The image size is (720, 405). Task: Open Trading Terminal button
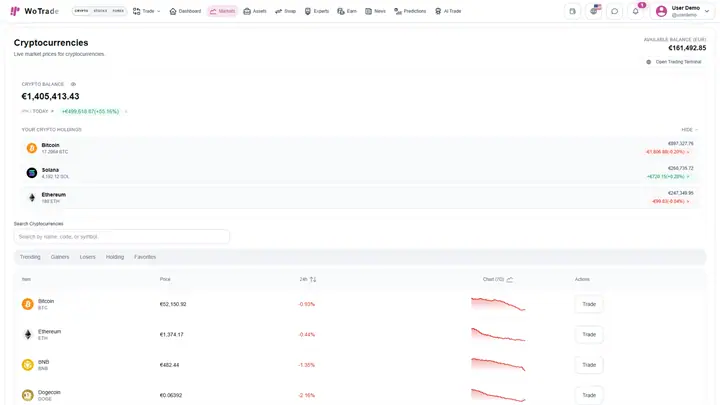tap(674, 62)
